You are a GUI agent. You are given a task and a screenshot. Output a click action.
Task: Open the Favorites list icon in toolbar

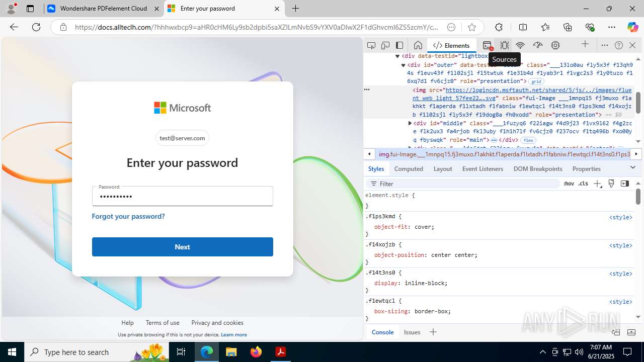(x=545, y=27)
